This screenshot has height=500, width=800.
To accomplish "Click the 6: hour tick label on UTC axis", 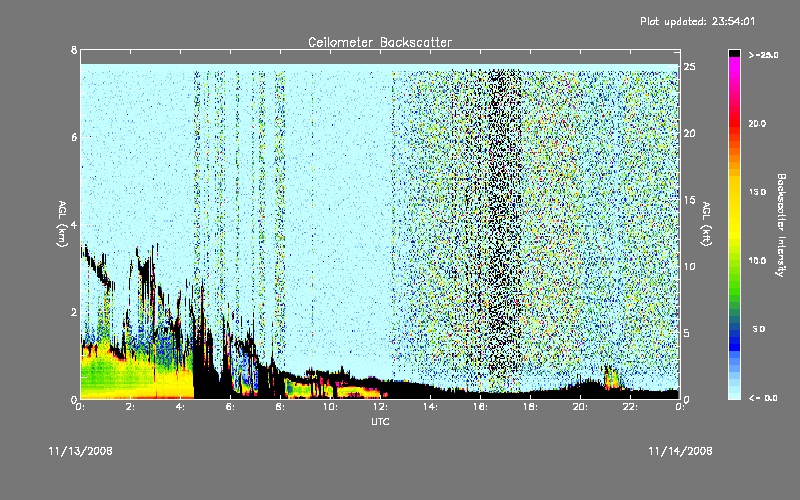I will click(230, 407).
